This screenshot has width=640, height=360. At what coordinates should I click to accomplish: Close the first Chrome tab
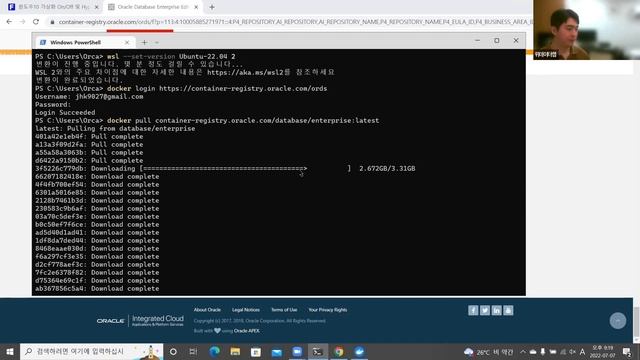[x=97, y=7]
